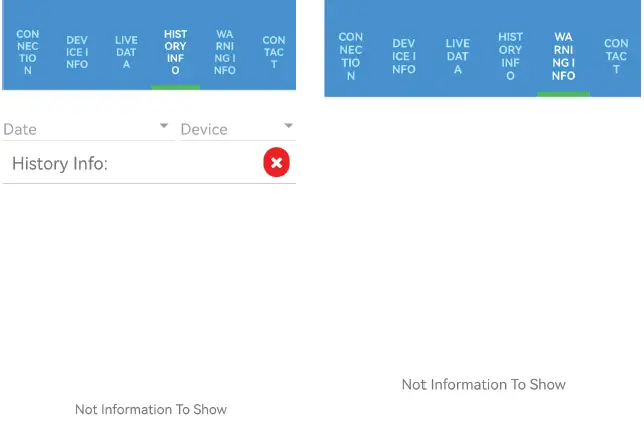This screenshot has height=428, width=644.
Task: Open Device Info tab on the History Info screen
Action: pos(77,52)
